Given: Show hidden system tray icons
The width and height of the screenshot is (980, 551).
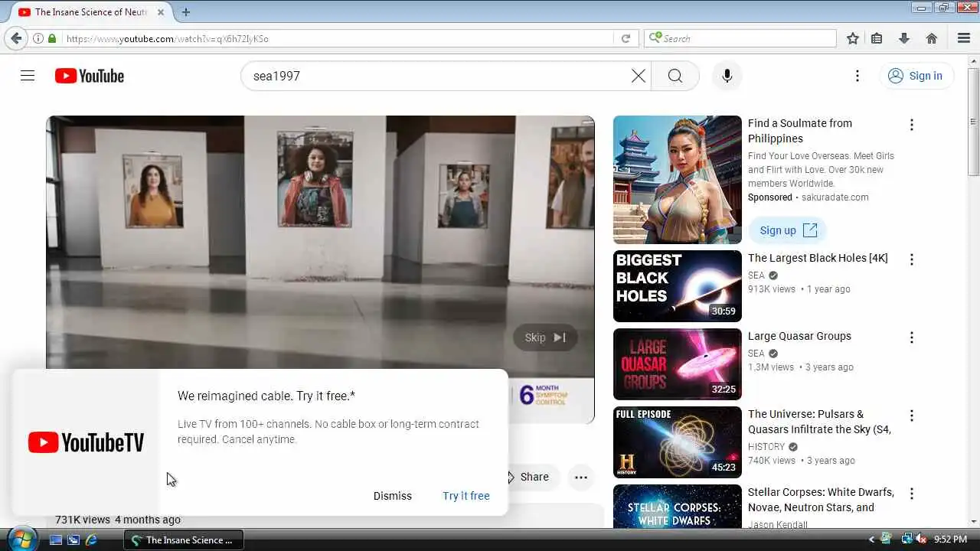Looking at the screenshot, I should click(x=872, y=540).
